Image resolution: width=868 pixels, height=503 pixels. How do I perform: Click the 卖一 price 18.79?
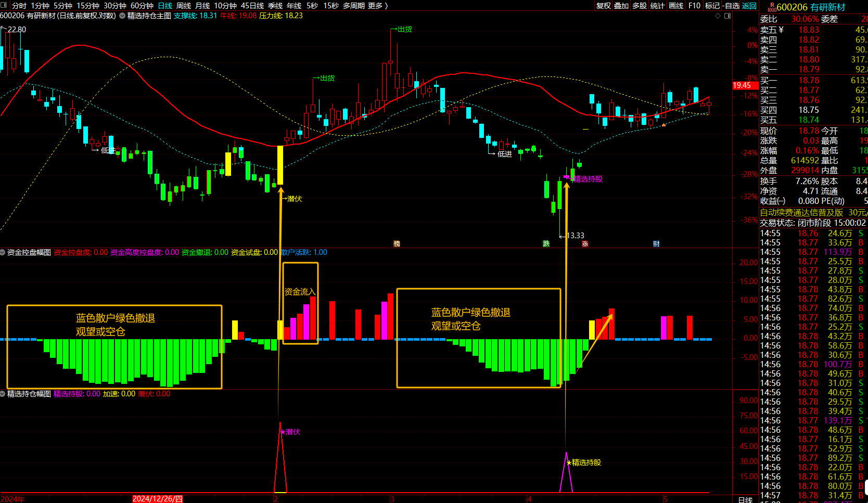pos(809,69)
